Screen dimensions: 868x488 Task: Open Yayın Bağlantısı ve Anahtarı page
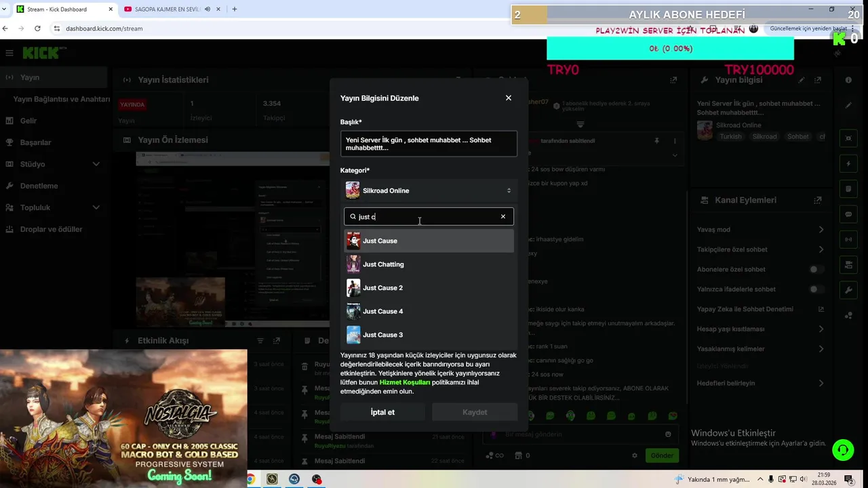click(x=61, y=99)
